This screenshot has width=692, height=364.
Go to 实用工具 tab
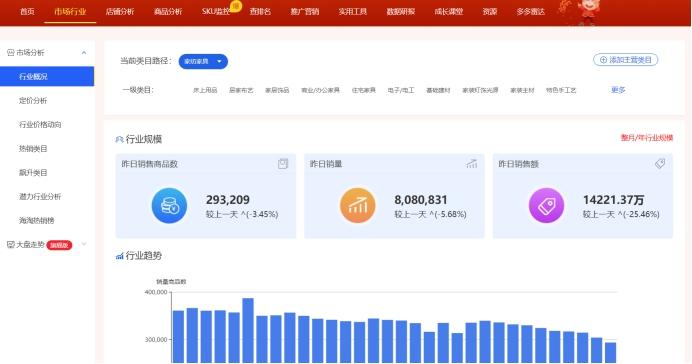click(353, 12)
